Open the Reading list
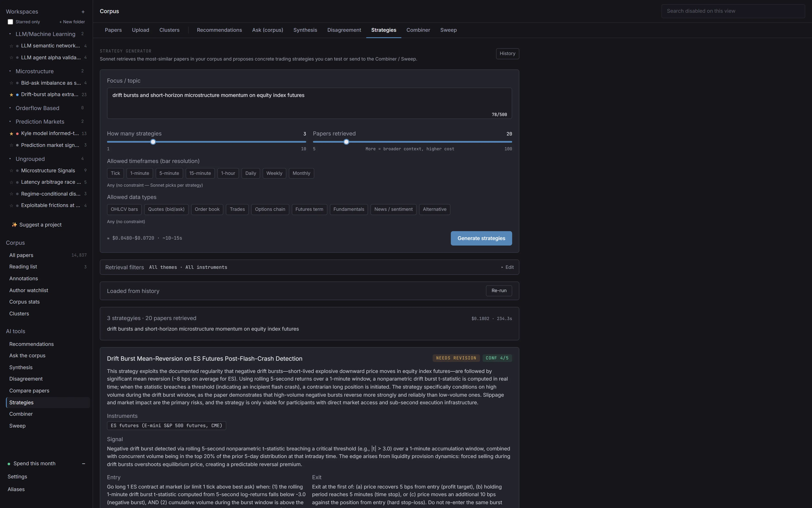This screenshot has height=508, width=812. click(48, 267)
